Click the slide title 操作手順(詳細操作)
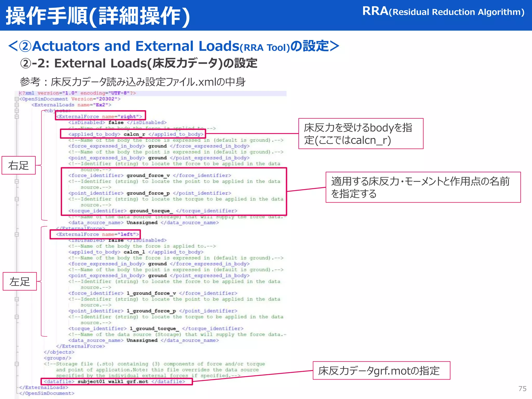Viewport: 532px width, 399px height. click(98, 16)
